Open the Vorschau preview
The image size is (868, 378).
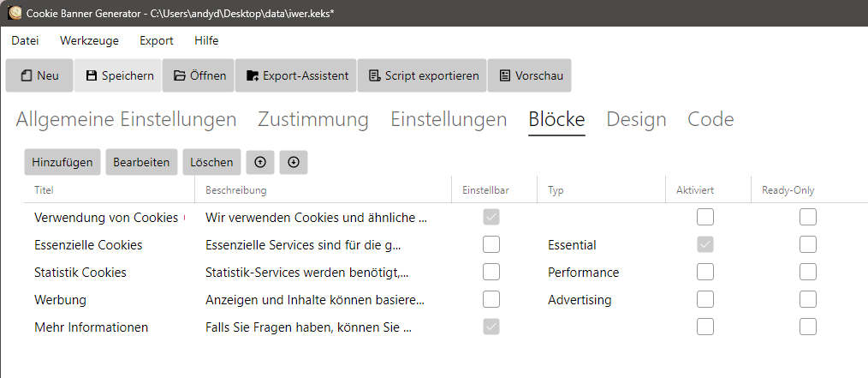pos(529,75)
